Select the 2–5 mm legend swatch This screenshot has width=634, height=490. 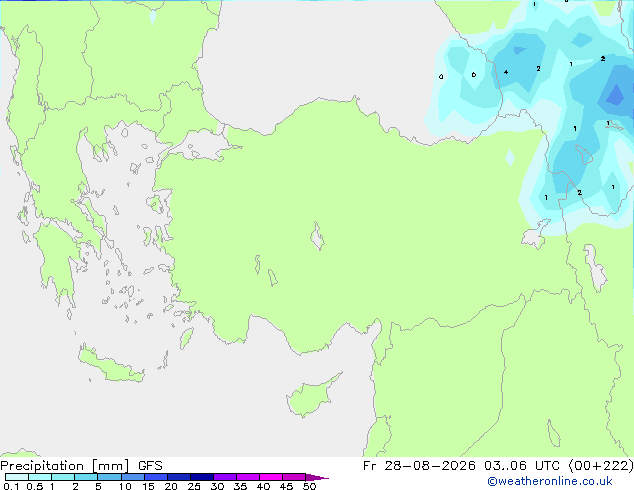[86, 477]
